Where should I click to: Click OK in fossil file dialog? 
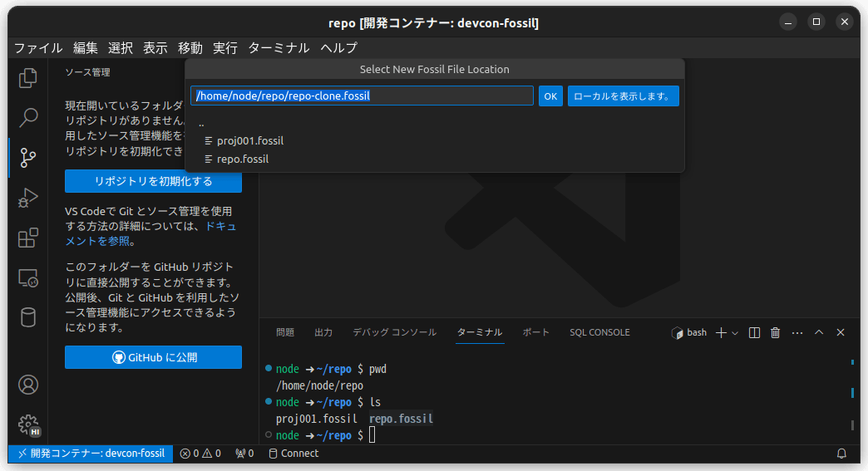(550, 96)
